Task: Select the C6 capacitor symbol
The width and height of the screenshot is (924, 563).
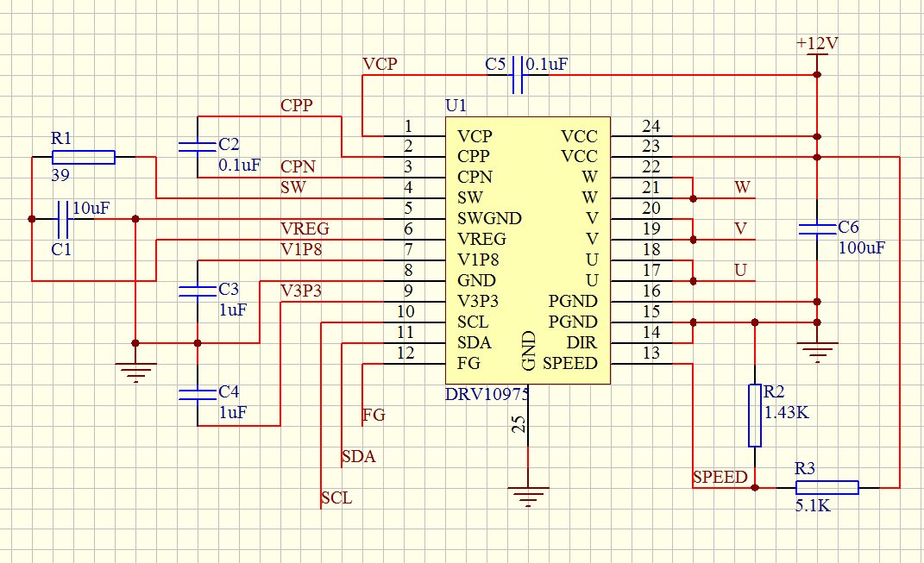Action: point(817,229)
